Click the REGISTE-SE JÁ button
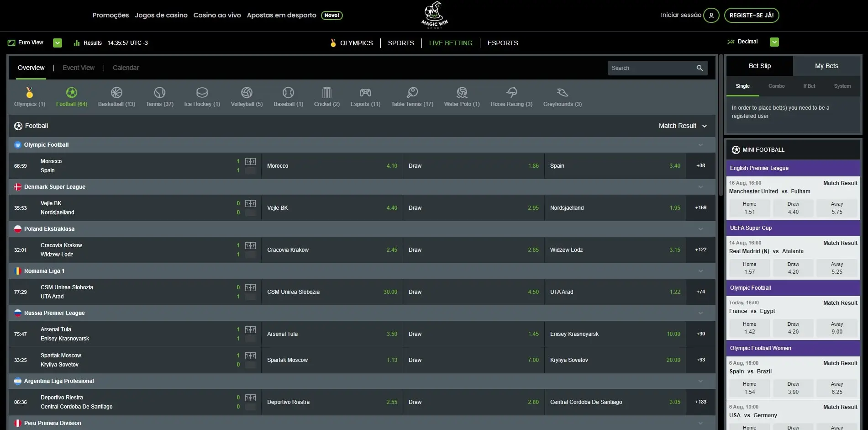The width and height of the screenshot is (868, 430). tap(751, 15)
